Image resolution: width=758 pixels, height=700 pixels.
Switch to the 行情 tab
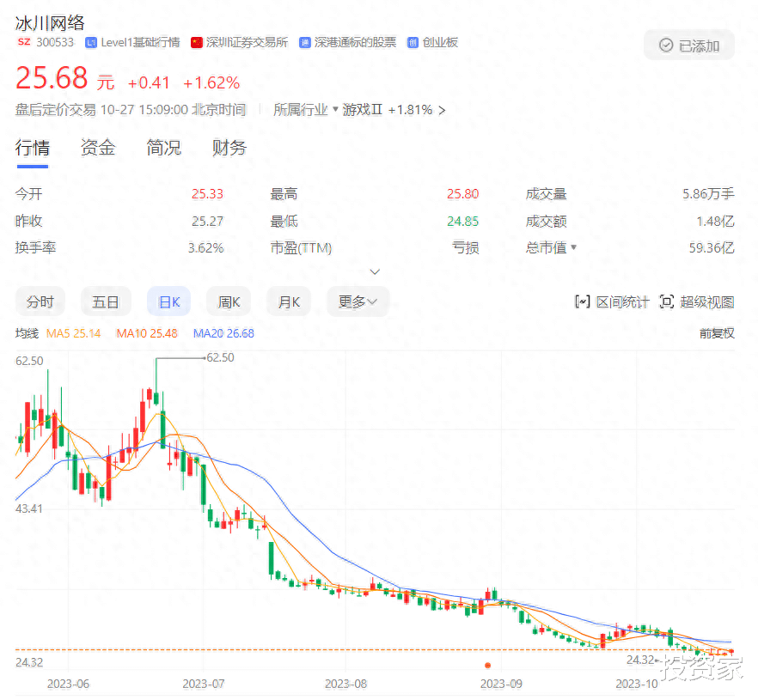pyautogui.click(x=33, y=148)
